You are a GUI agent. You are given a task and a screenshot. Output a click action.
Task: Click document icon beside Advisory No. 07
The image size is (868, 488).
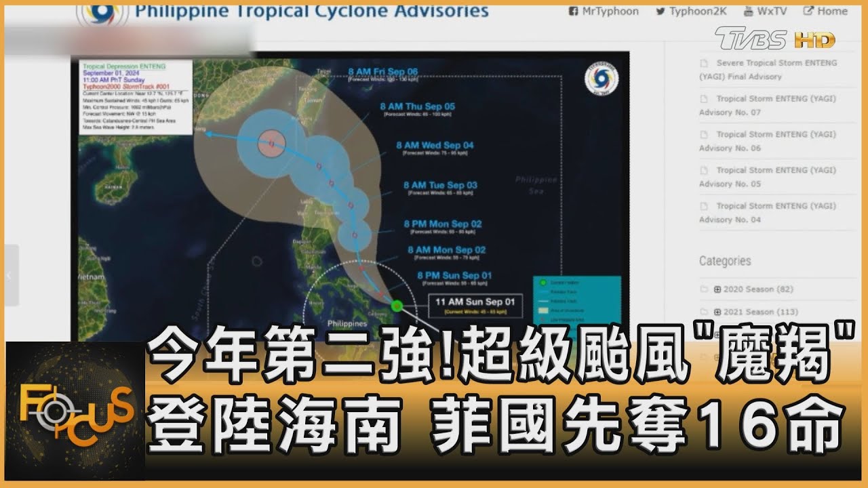click(703, 99)
